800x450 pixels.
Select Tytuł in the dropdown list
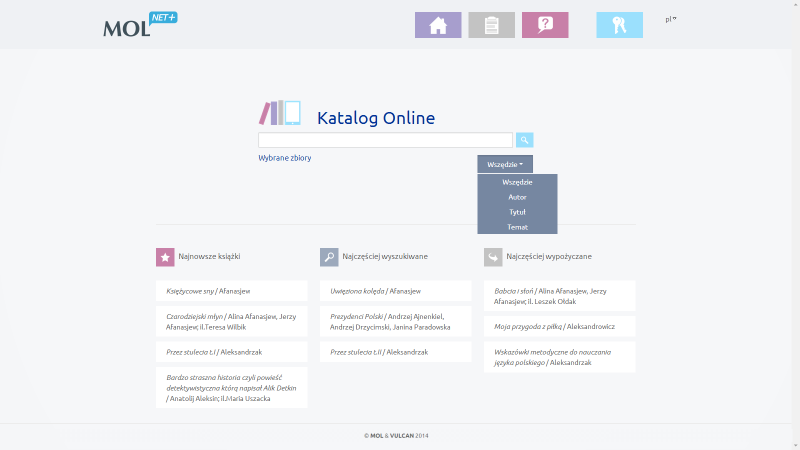pos(517,212)
